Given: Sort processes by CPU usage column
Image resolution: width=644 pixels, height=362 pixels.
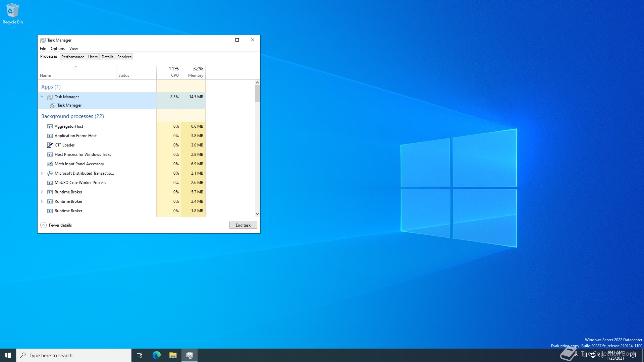Looking at the screenshot, I should point(169,72).
